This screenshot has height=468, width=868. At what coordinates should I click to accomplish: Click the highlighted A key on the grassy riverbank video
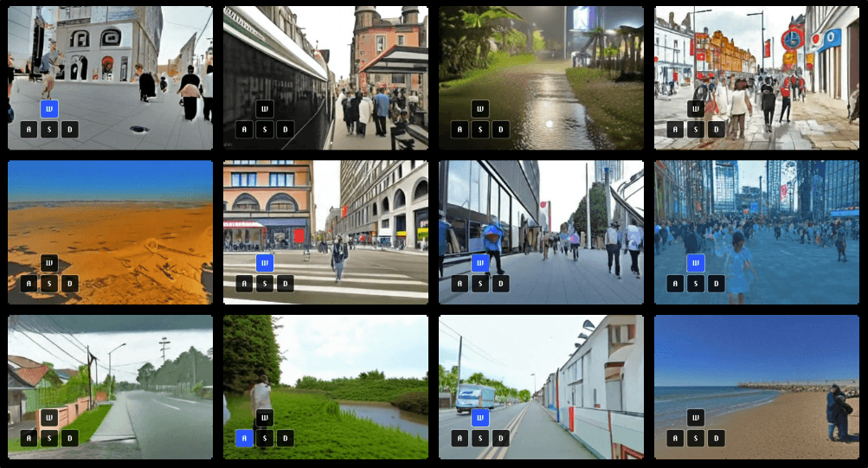(x=244, y=439)
